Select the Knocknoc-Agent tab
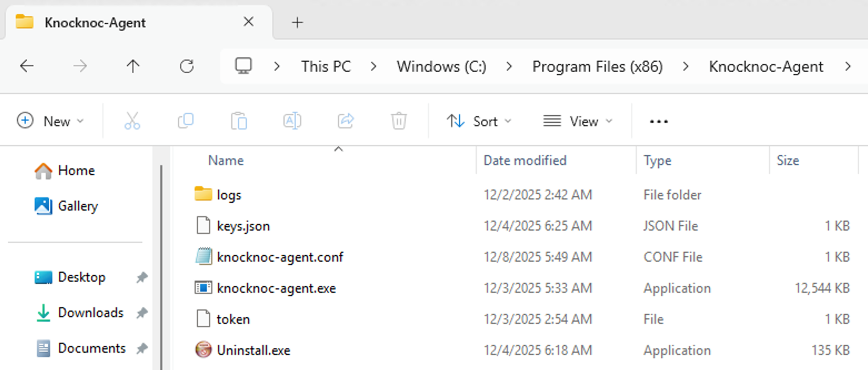The image size is (868, 370). click(94, 23)
